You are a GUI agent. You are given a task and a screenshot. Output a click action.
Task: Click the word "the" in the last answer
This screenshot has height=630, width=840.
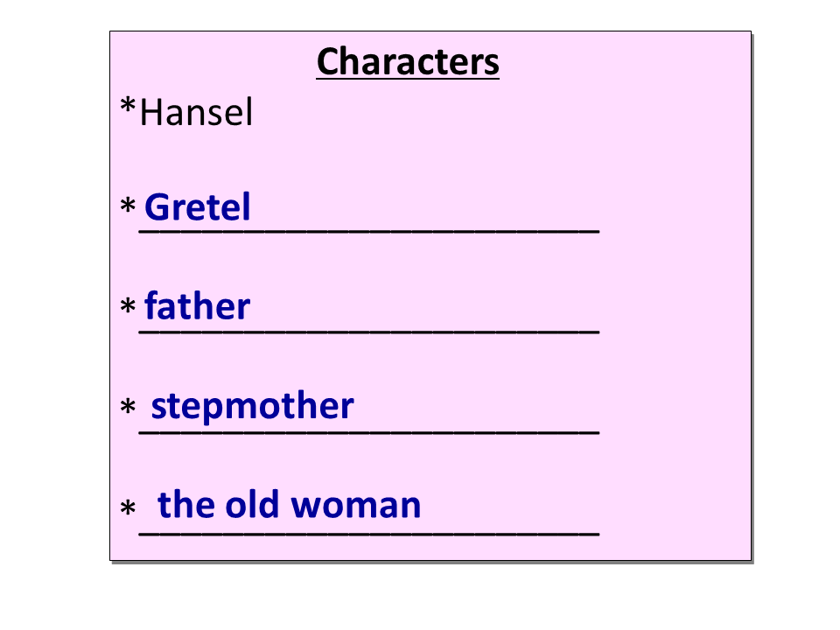click(185, 505)
